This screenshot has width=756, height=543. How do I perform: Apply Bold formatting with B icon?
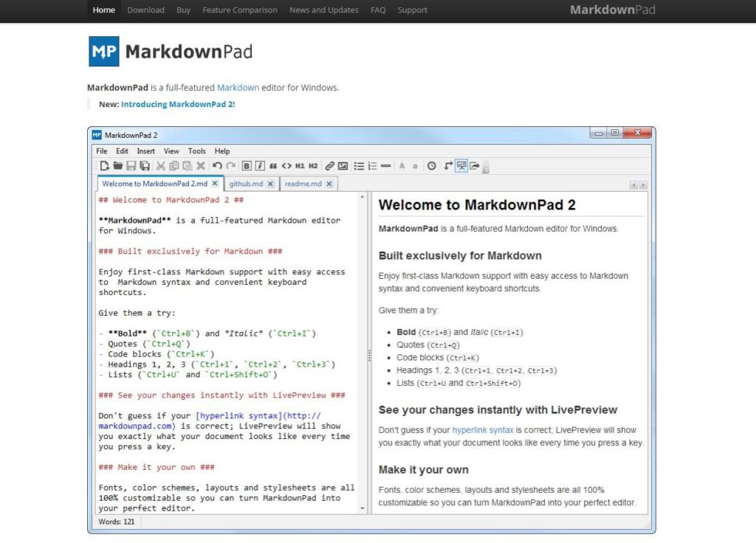(x=247, y=166)
